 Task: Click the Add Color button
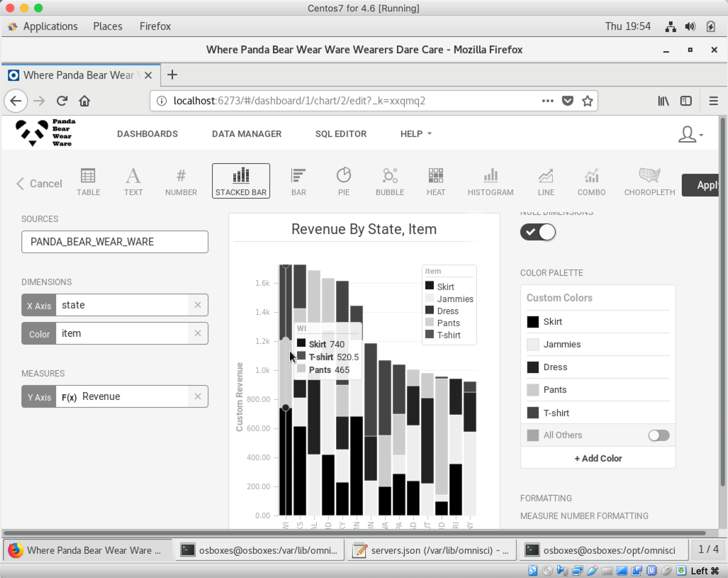coord(598,458)
